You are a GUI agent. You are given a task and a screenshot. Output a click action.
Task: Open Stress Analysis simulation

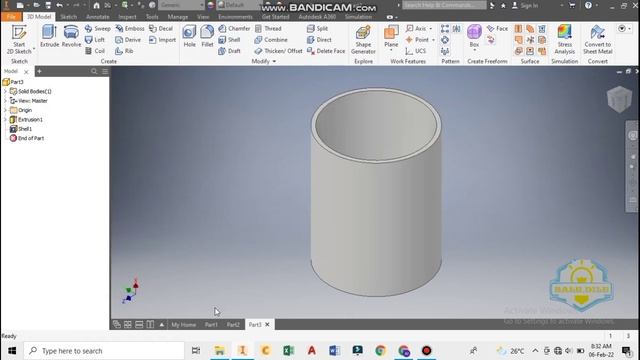pos(564,40)
